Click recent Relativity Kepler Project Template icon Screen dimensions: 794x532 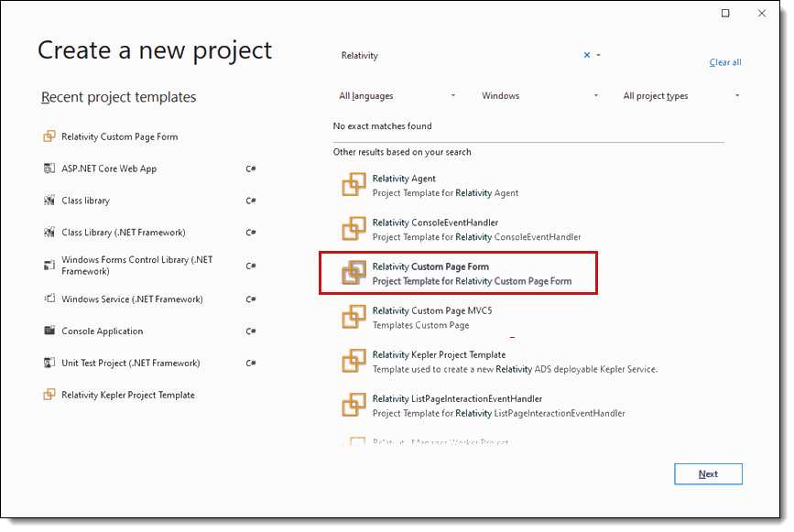pyautogui.click(x=49, y=395)
